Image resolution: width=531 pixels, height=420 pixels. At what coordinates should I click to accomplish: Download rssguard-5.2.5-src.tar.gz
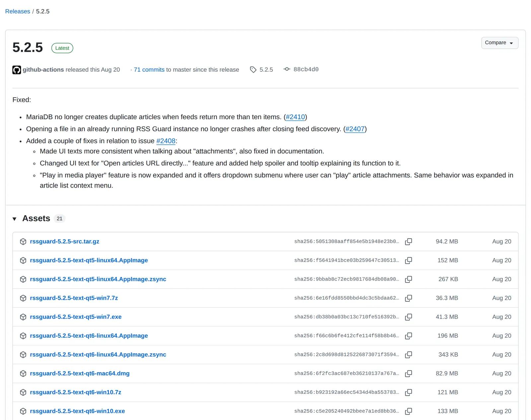click(65, 242)
